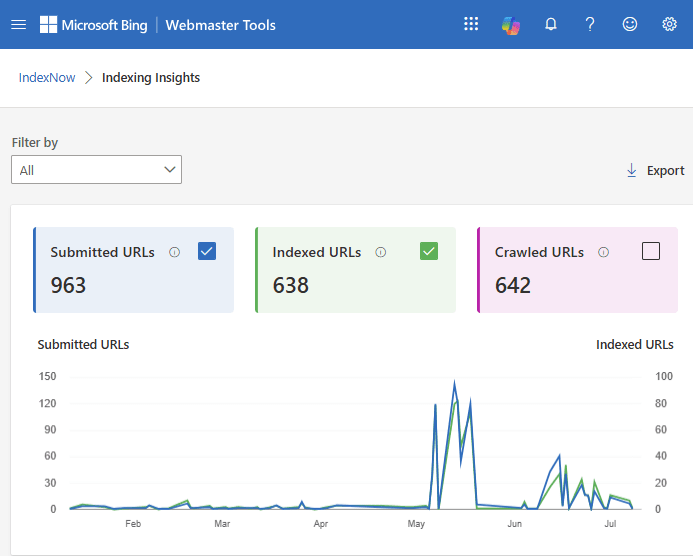
Task: Click the Indexed URLs info icon
Action: (381, 252)
